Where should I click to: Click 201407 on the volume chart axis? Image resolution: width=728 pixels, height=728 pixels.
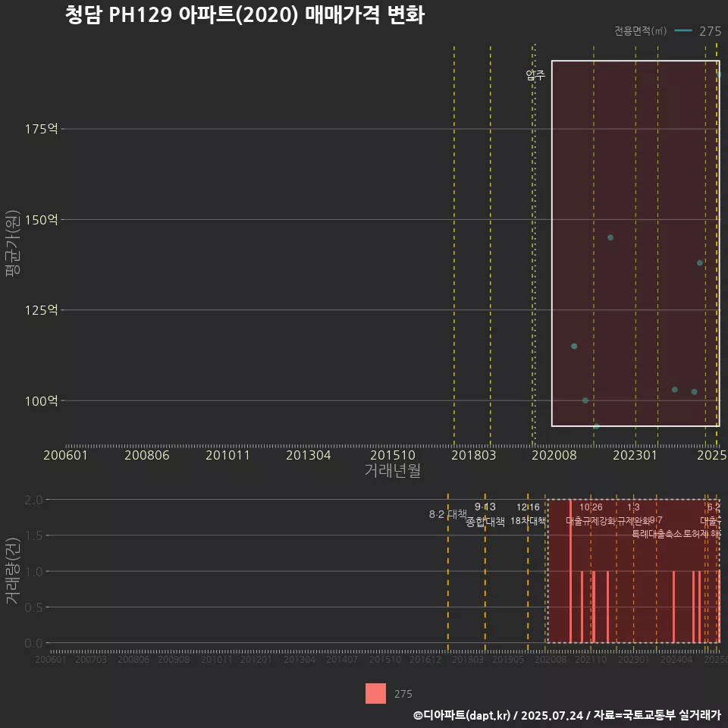tap(342, 659)
